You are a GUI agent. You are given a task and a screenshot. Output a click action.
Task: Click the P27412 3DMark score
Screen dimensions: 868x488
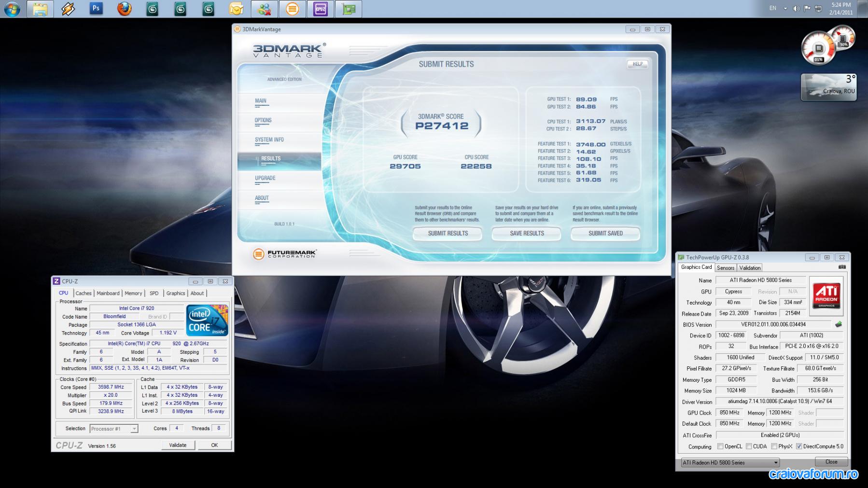point(442,126)
